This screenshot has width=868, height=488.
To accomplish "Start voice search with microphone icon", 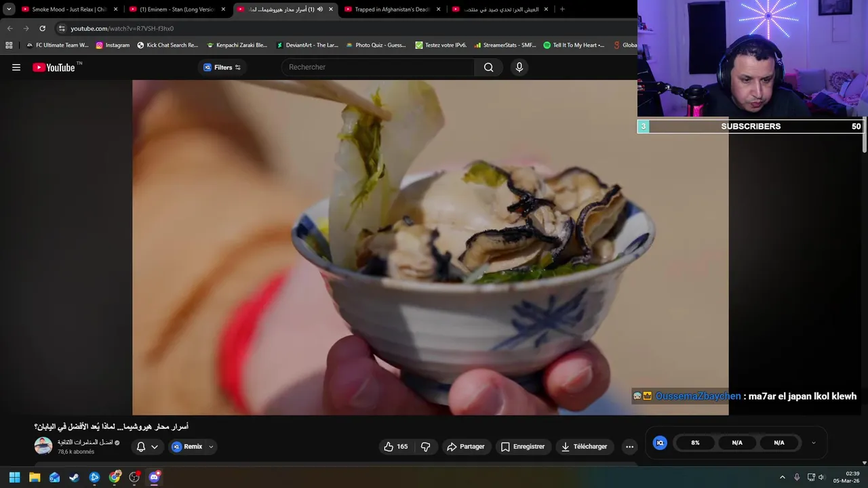I will [x=519, y=67].
